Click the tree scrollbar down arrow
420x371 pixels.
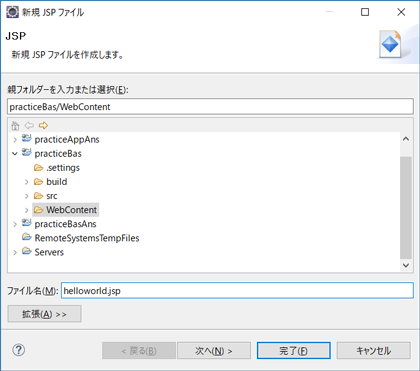click(406, 265)
